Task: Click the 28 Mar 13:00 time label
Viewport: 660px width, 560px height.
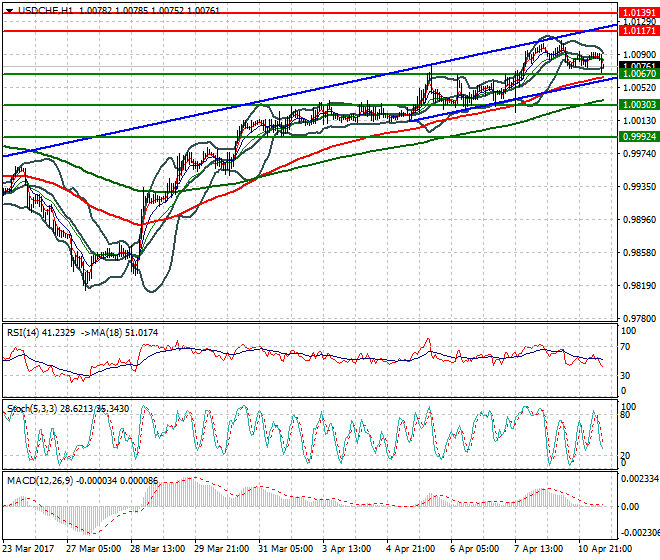Action: click(x=157, y=549)
